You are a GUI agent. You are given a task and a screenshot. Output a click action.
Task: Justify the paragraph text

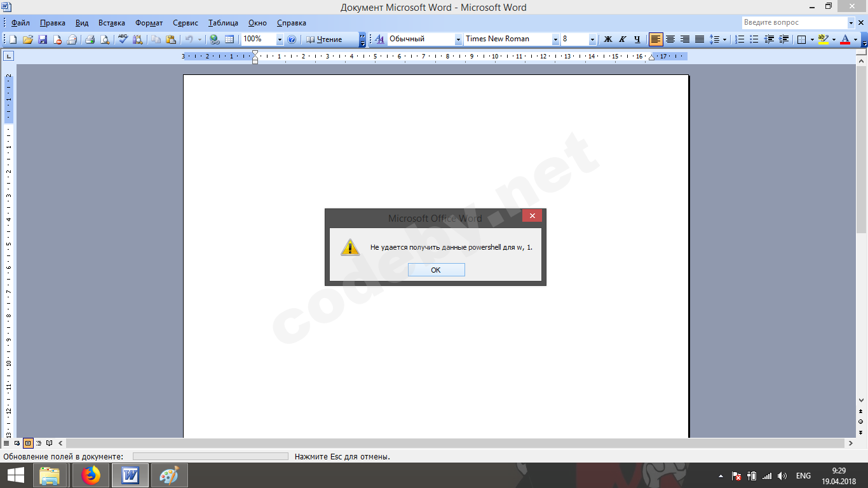click(699, 39)
